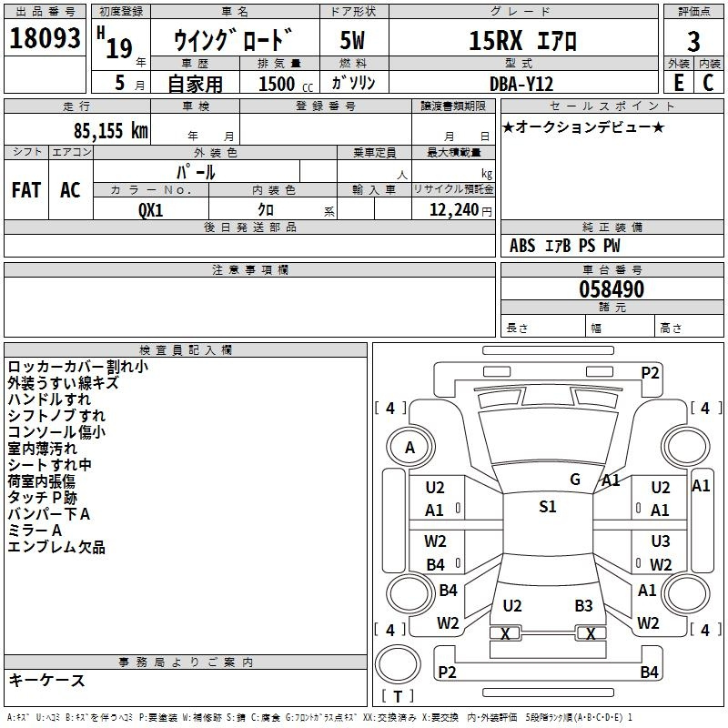Click the ★オークションデビュー★ sales point text
The image size is (728, 728).
(x=583, y=126)
